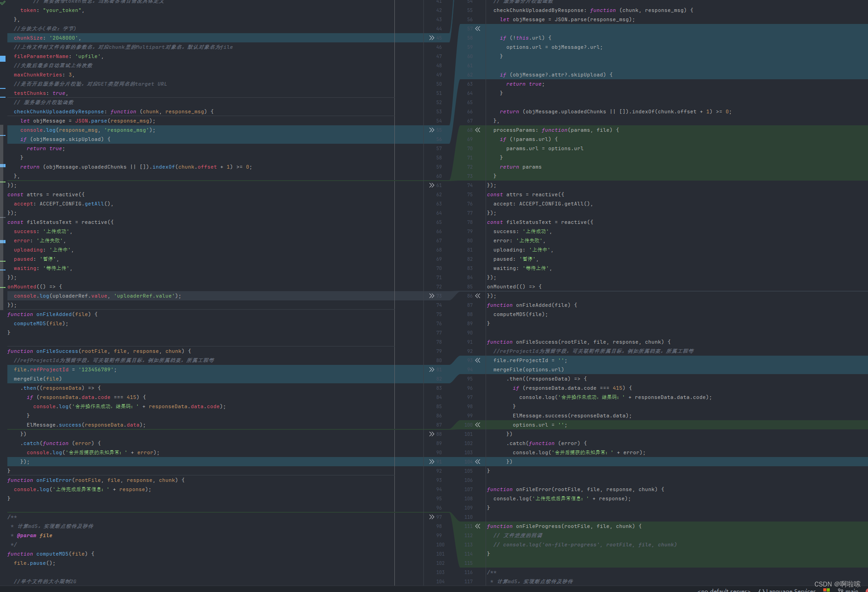Click right 'computeMD5(file);' line
The height and width of the screenshot is (592, 868).
click(x=521, y=314)
